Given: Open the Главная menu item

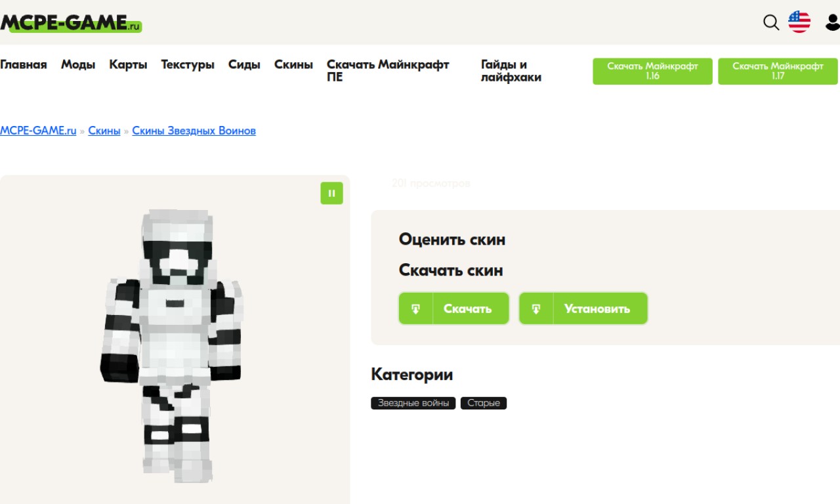Looking at the screenshot, I should pos(24,64).
